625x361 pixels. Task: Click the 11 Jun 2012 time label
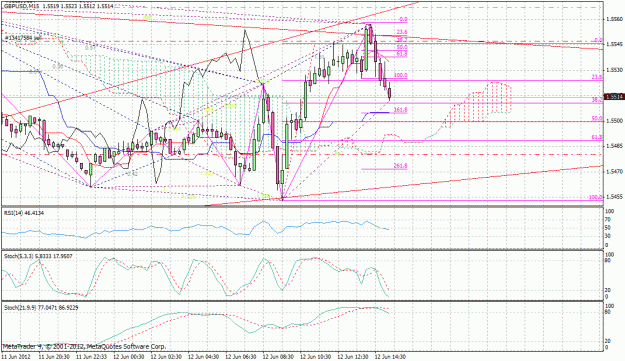[15, 357]
